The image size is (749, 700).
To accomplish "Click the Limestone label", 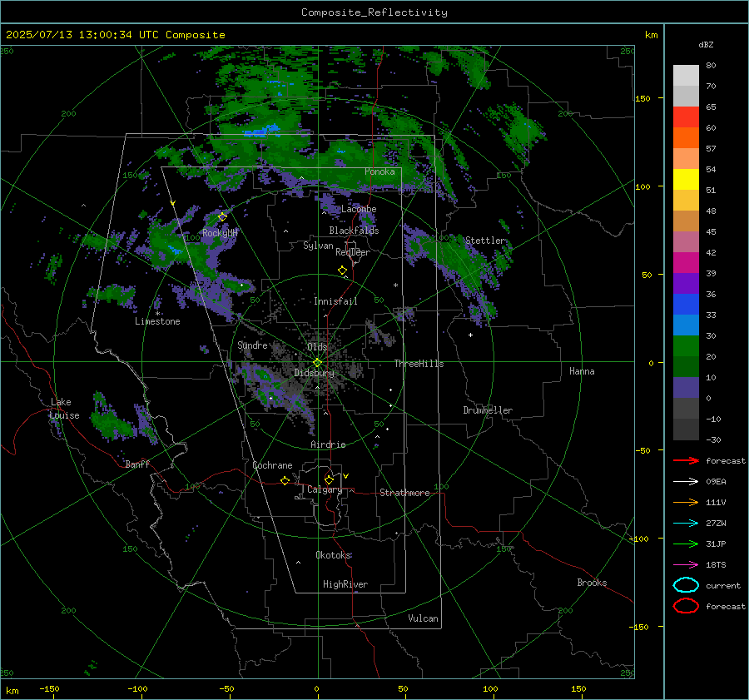I will (157, 321).
